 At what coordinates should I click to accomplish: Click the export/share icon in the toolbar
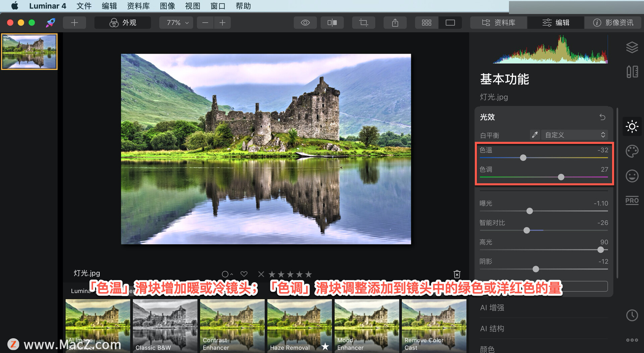pyautogui.click(x=395, y=22)
